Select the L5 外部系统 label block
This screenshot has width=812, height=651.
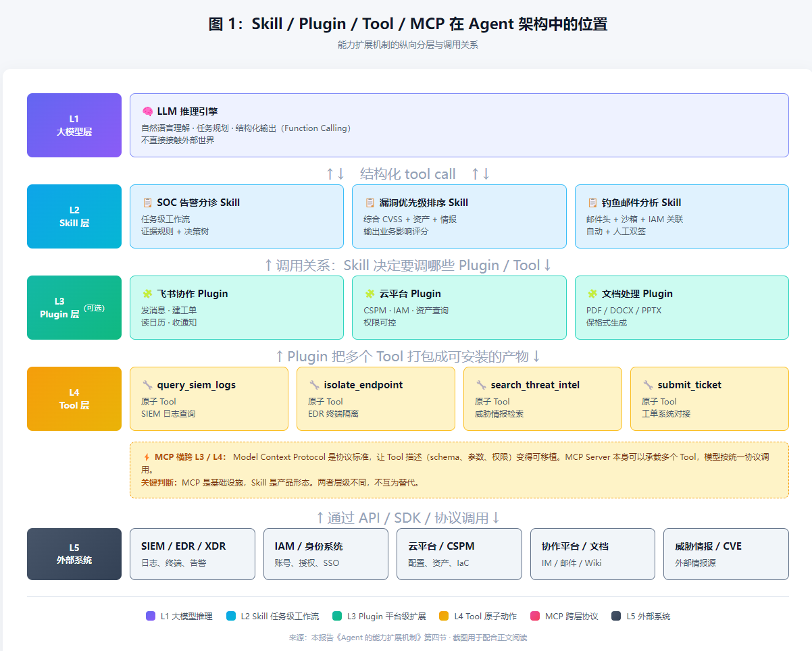pyautogui.click(x=74, y=554)
